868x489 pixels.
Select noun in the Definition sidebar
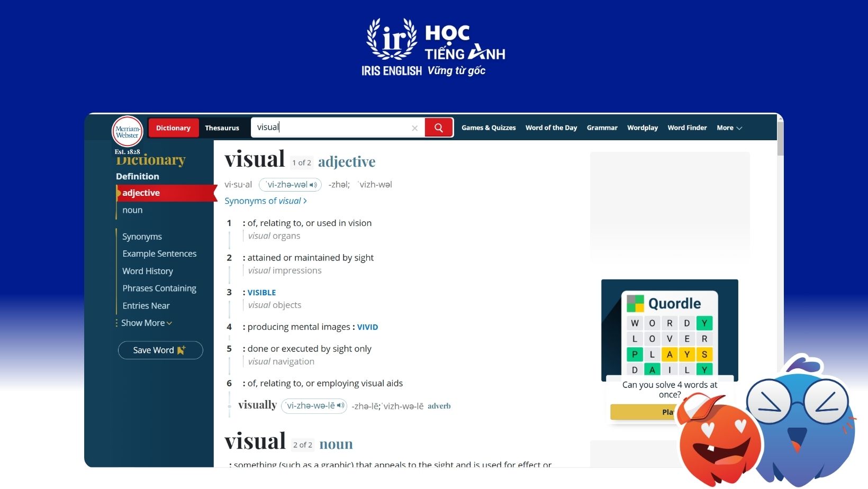[132, 210]
